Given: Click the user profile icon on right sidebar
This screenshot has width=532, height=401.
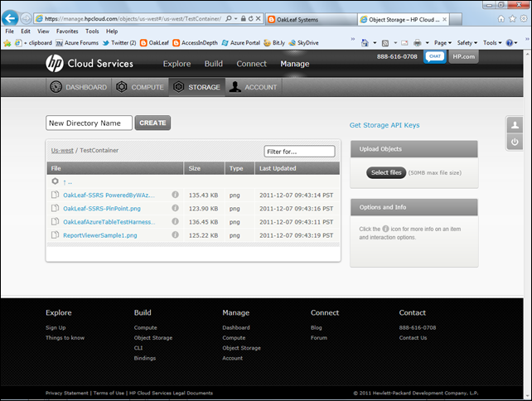Looking at the screenshot, I should (x=515, y=125).
